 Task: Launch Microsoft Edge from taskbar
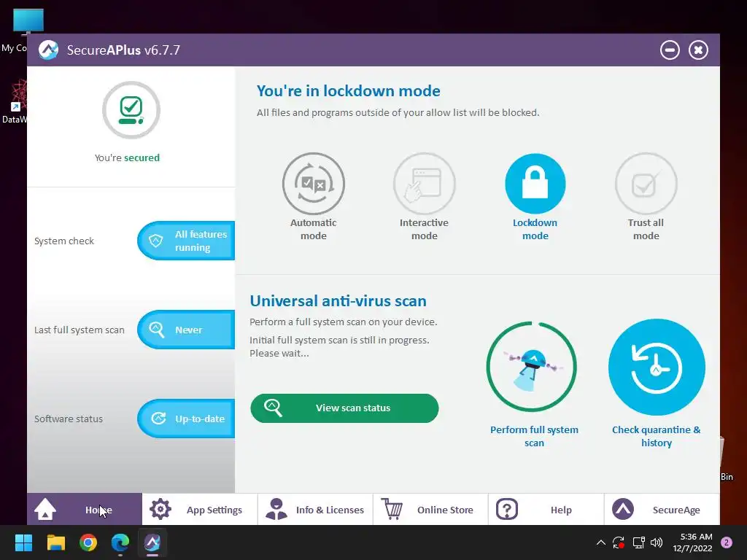point(120,542)
